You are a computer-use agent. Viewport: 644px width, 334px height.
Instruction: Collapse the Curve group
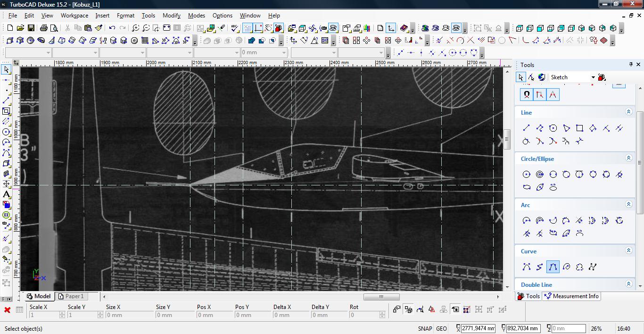[628, 250]
